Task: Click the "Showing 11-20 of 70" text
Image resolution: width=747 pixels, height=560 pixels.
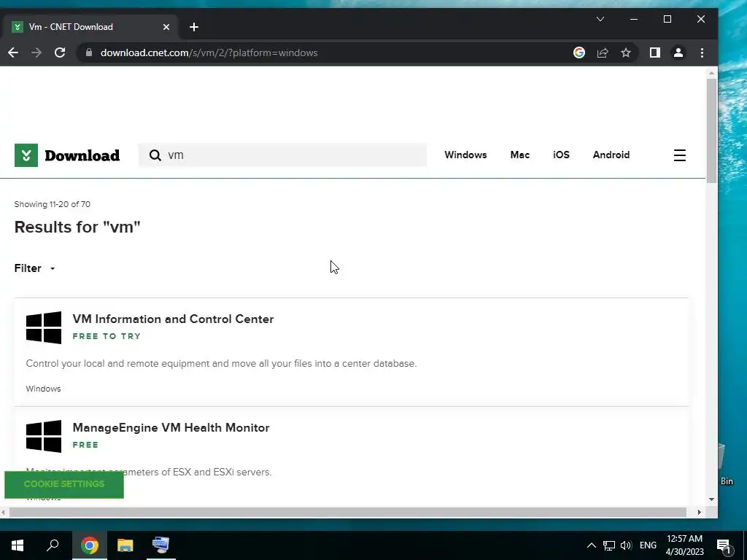Action: [x=53, y=204]
